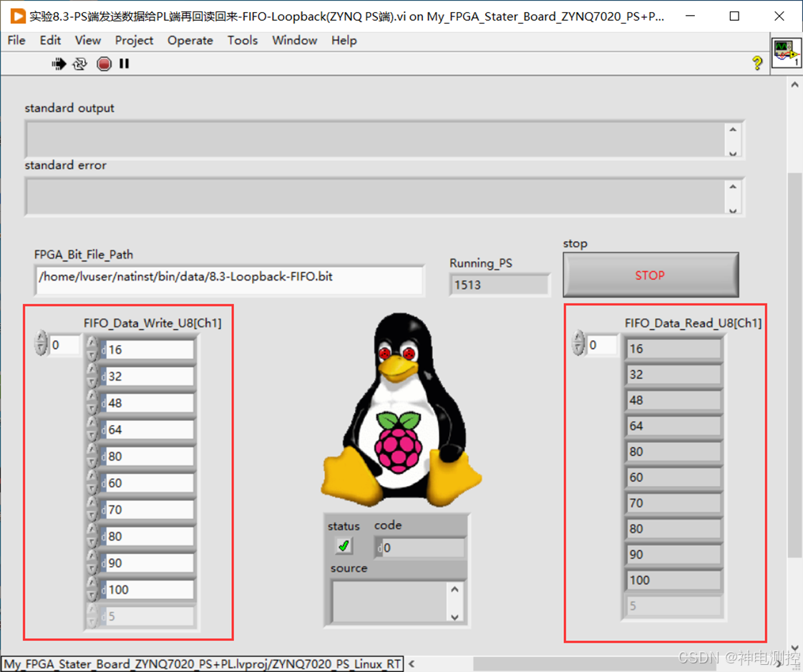Maximize the LabVIEW window
The image size is (803, 672).
point(734,16)
